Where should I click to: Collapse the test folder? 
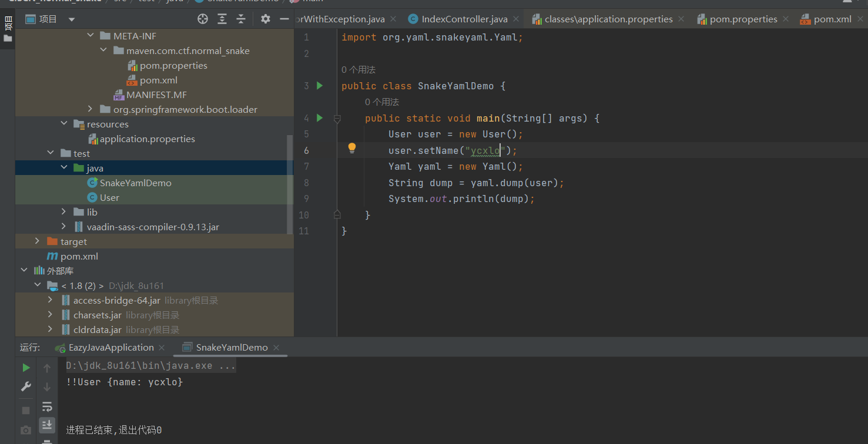click(51, 153)
